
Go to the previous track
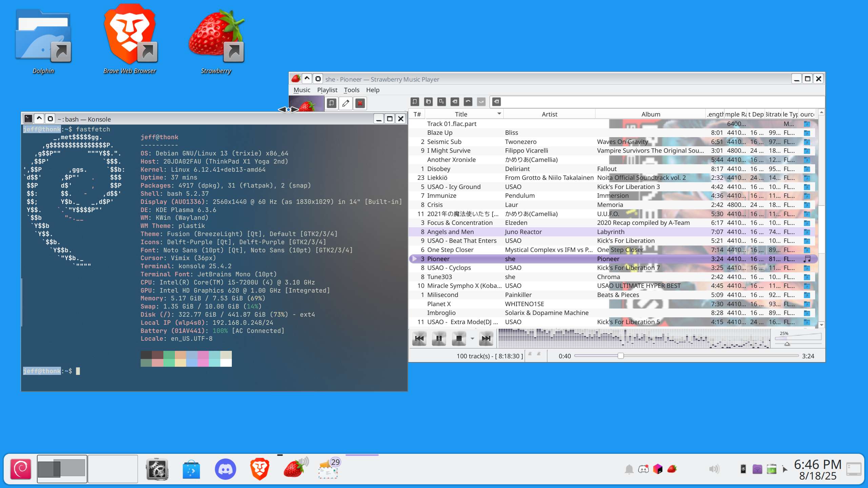click(x=419, y=338)
